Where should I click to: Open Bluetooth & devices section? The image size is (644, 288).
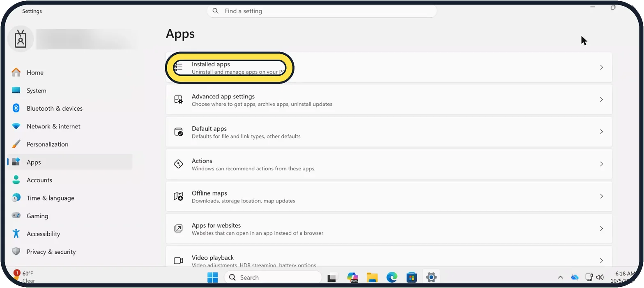tap(69, 108)
